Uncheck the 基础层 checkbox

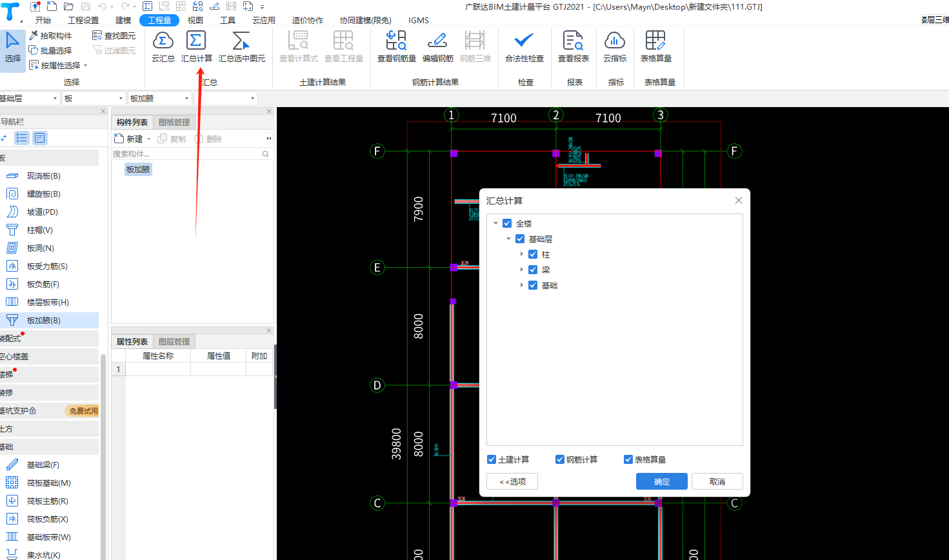pyautogui.click(x=520, y=239)
